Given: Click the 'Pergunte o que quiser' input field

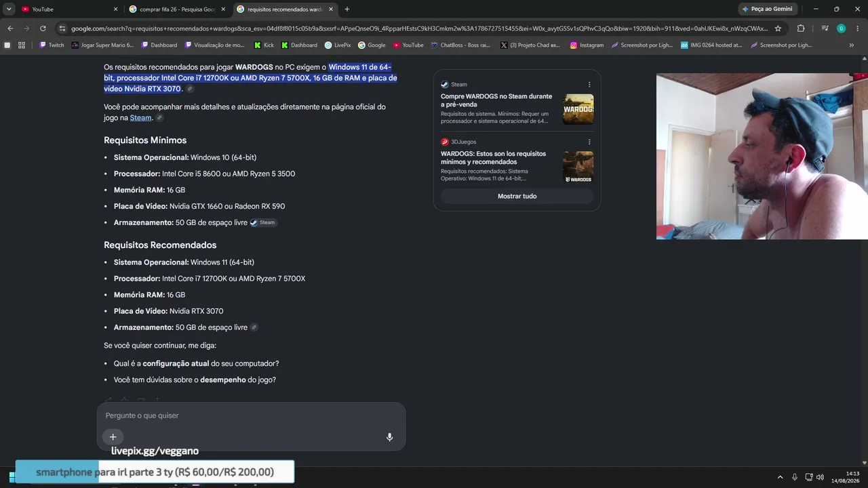Looking at the screenshot, I should [251, 415].
